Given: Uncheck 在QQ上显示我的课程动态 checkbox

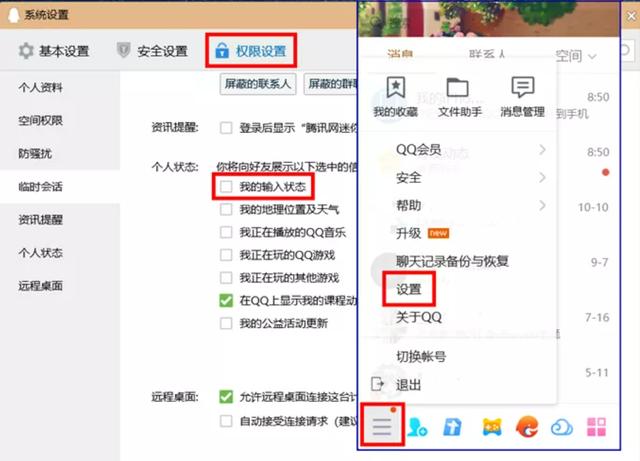Looking at the screenshot, I should [x=226, y=301].
